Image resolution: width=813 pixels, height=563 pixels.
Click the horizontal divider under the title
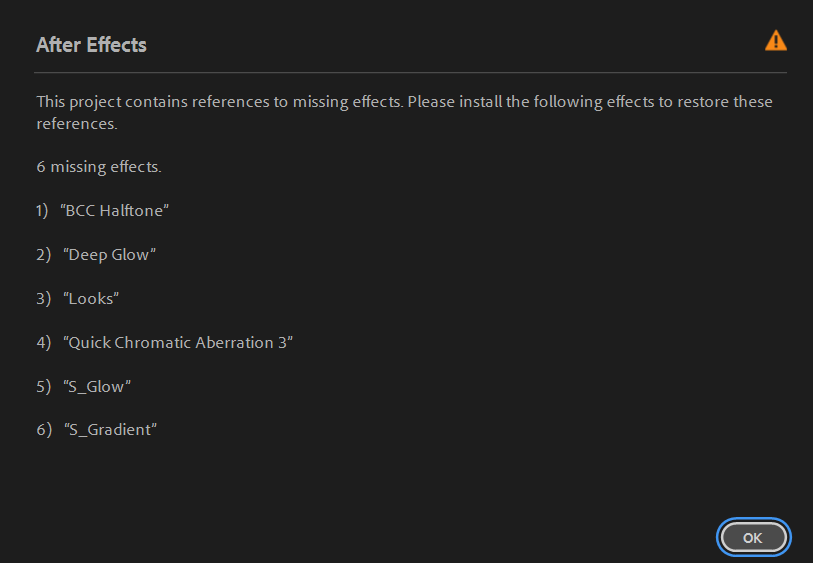(410, 73)
